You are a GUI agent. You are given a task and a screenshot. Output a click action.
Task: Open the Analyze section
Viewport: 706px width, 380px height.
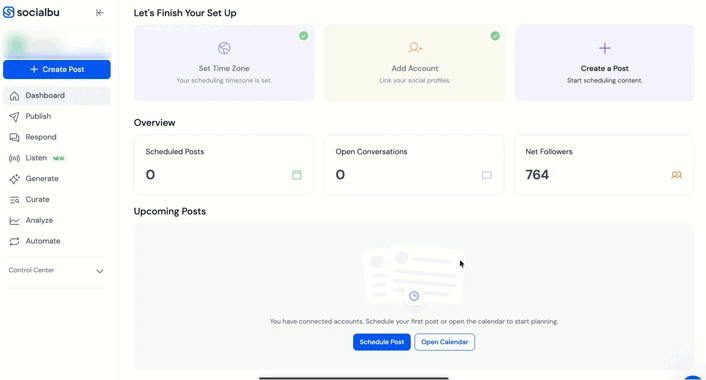(39, 220)
